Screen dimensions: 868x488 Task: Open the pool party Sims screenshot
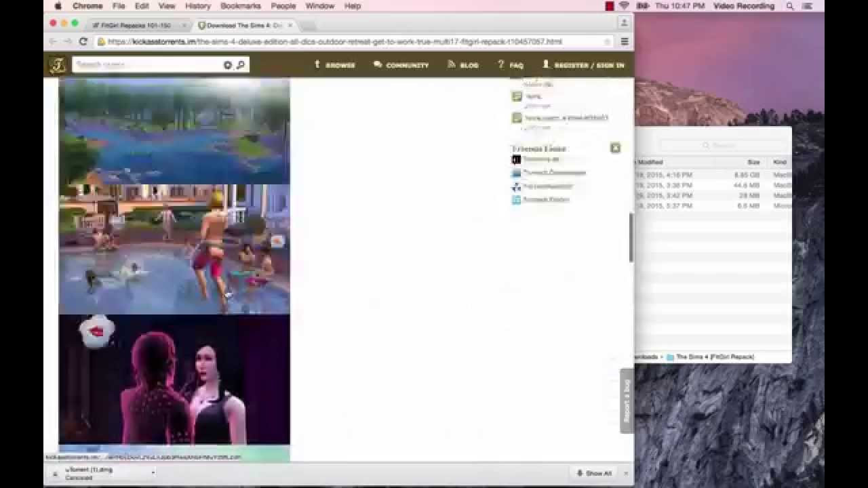click(174, 249)
